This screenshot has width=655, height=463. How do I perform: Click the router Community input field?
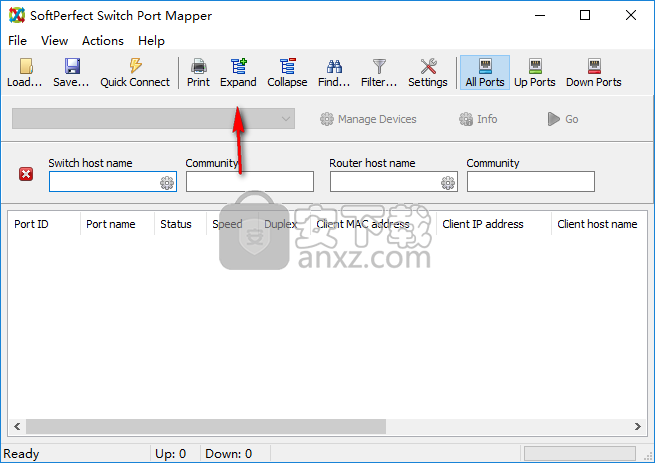(x=531, y=182)
